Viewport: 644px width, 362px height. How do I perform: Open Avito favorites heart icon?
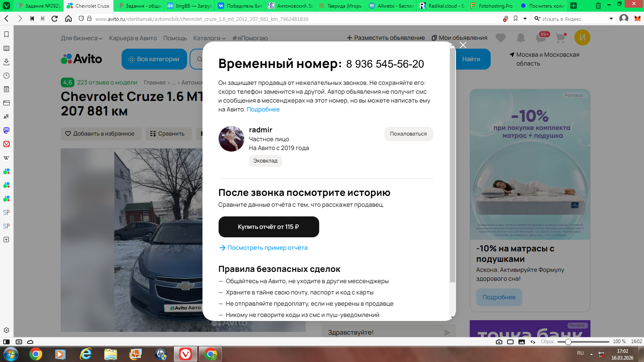[501, 38]
